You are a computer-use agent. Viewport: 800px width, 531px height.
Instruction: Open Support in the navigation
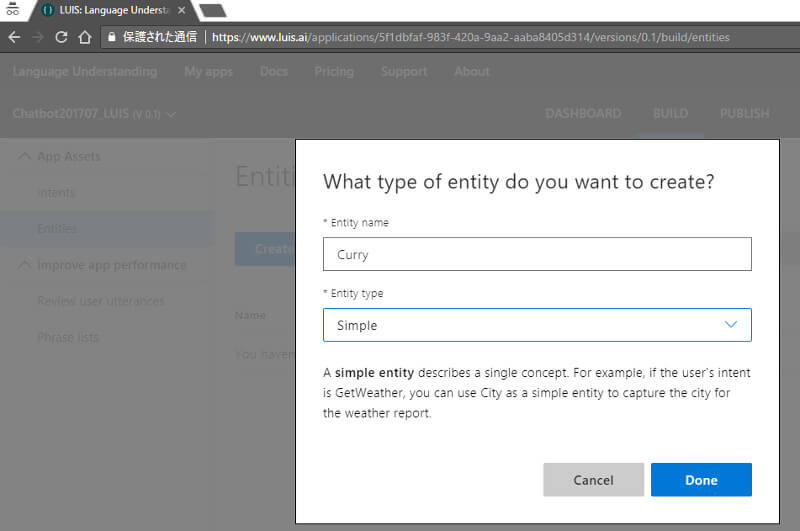coord(404,71)
